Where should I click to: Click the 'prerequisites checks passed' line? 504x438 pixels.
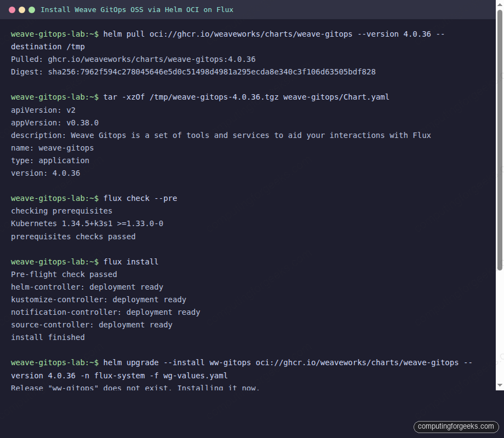tap(73, 237)
